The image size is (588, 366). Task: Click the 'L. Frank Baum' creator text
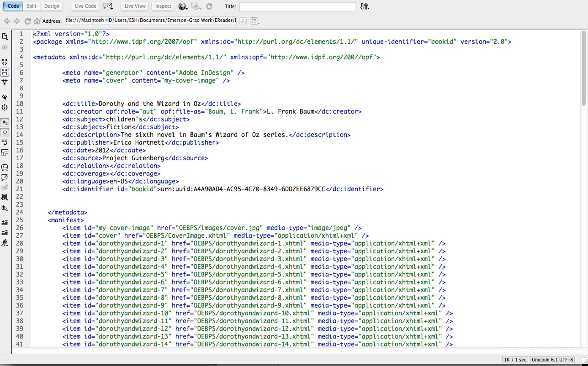(x=291, y=111)
